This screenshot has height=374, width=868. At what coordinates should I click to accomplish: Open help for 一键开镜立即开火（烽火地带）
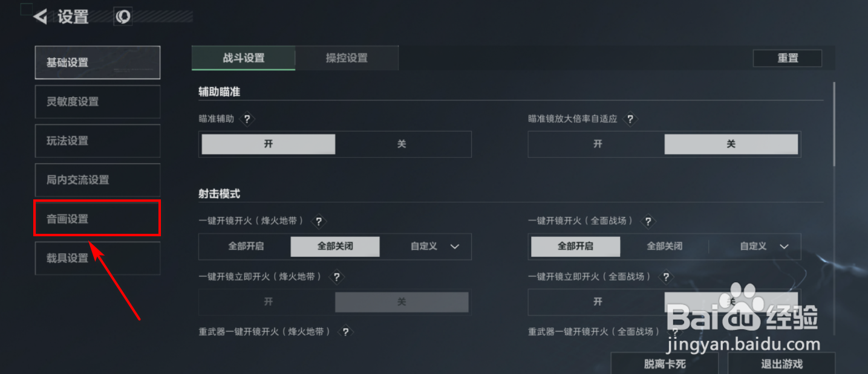click(336, 277)
